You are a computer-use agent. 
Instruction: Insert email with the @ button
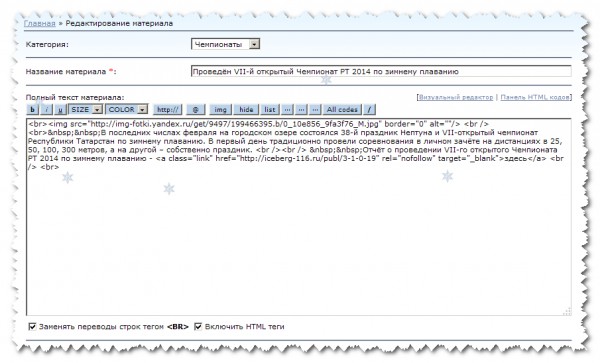(196, 109)
